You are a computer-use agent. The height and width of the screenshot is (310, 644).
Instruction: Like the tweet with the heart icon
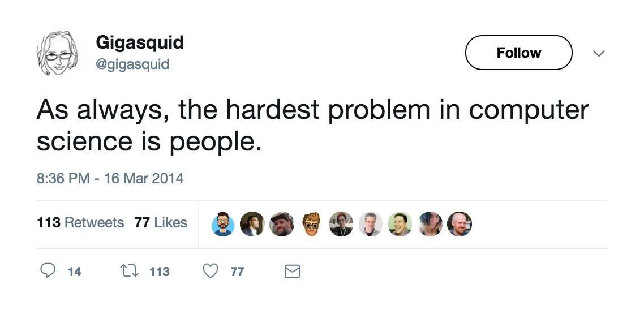pos(211,272)
